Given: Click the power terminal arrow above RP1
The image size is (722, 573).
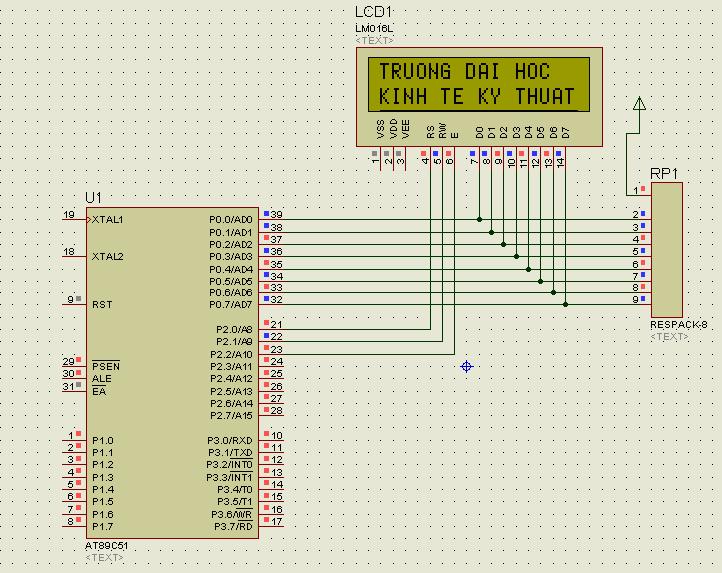Looking at the screenshot, I should pos(639,103).
